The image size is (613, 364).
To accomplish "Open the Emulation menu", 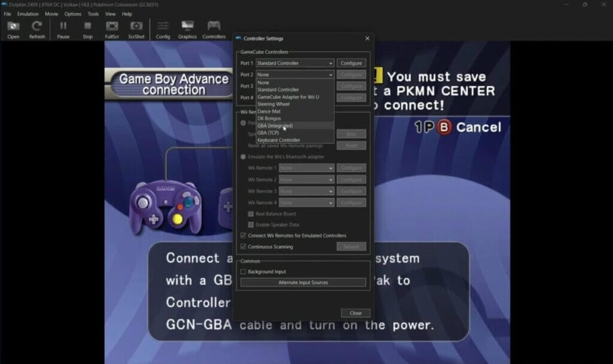I will click(x=29, y=14).
